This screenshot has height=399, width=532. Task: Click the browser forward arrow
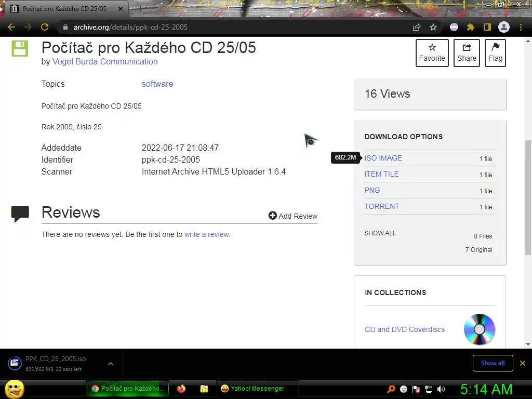click(x=28, y=27)
